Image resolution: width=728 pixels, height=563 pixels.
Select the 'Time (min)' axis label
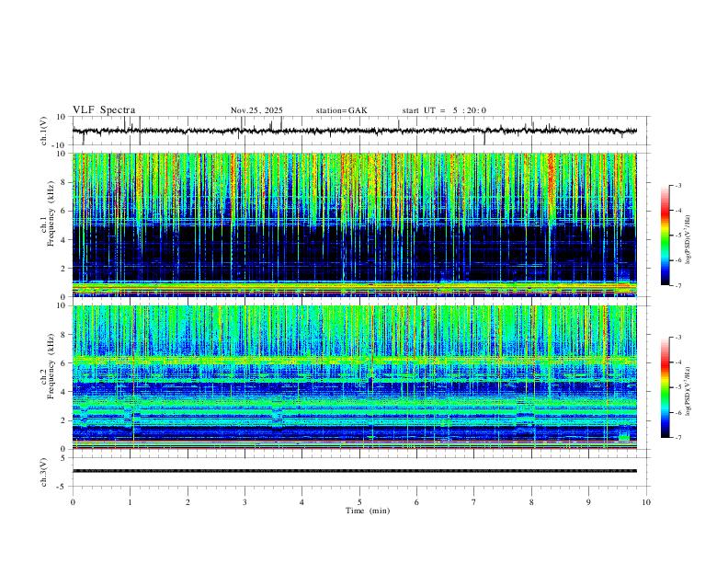tap(368, 511)
